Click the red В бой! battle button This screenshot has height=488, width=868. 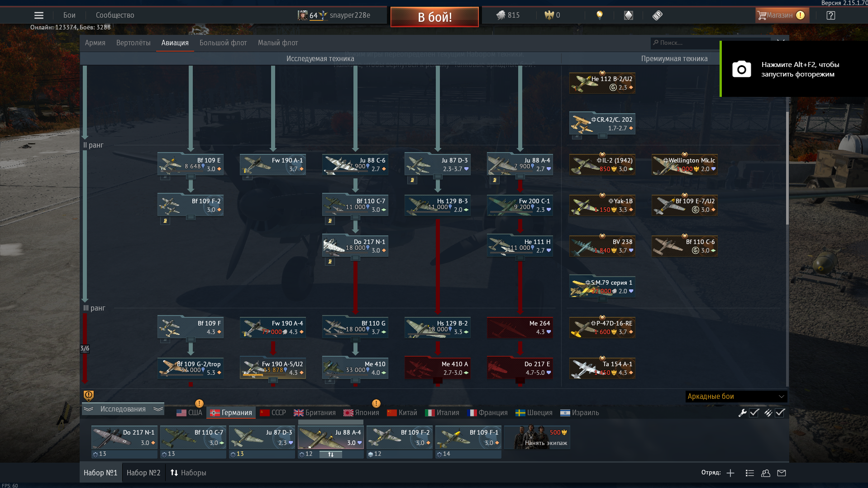[434, 17]
